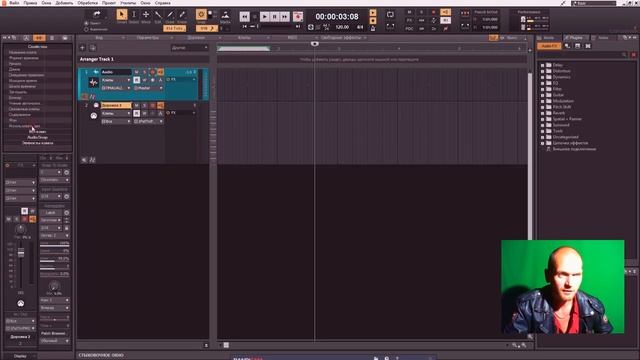This screenshot has width=640, height=360.
Task: Start playback with the Play button
Action: click(264, 16)
